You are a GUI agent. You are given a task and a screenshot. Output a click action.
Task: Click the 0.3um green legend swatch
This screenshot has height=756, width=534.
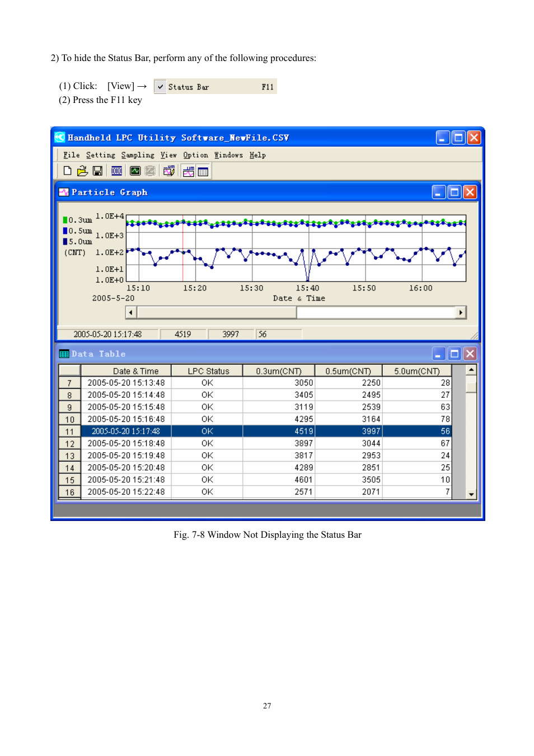pyautogui.click(x=65, y=220)
